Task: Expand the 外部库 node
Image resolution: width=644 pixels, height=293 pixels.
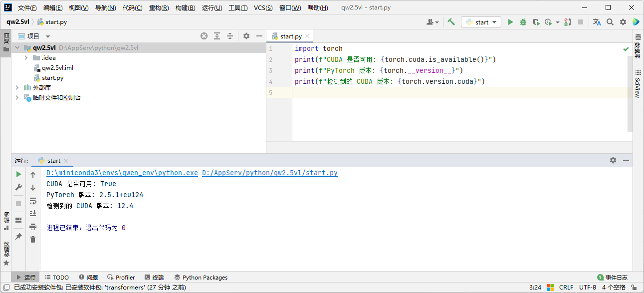Action: tap(17, 88)
